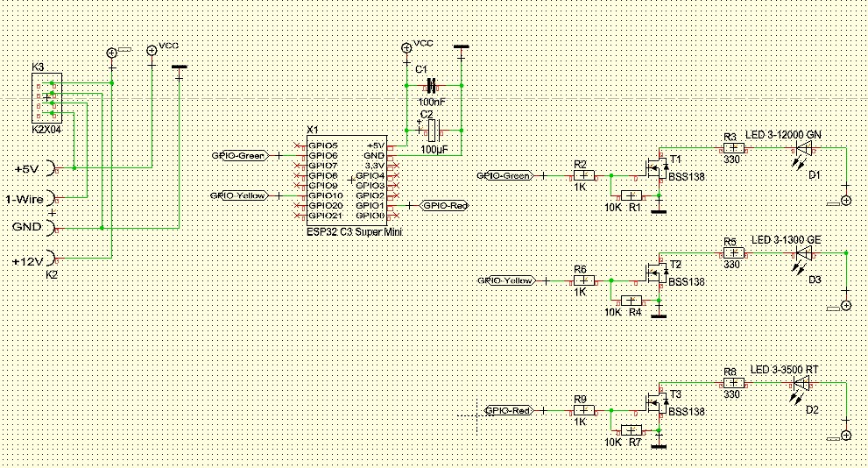Click the GPIO-Red label at ESP32 output
This screenshot has width=868, height=468.
click(x=445, y=206)
